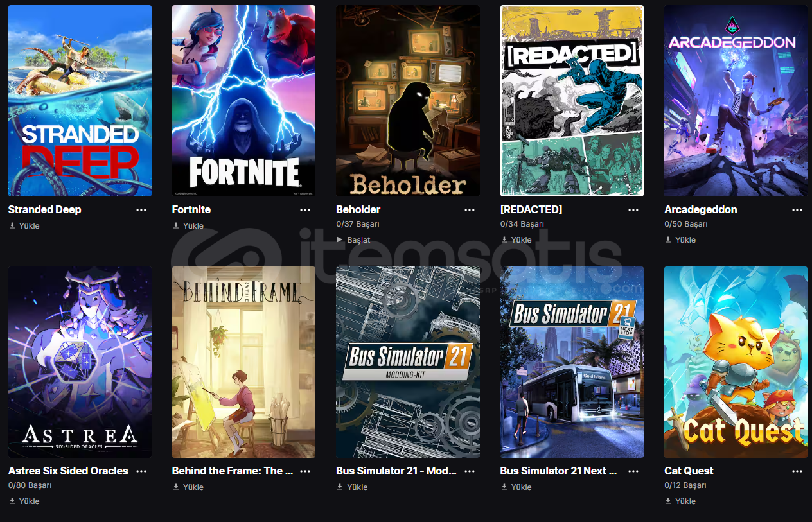Open the three-dot menu for Stranded Deep
Screen dimensions: 812x522
tap(141, 210)
